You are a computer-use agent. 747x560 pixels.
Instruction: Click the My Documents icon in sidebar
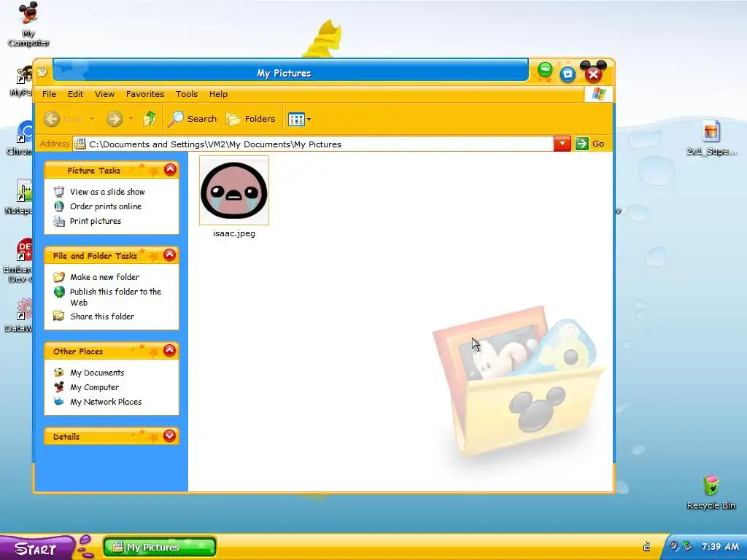tap(58, 373)
